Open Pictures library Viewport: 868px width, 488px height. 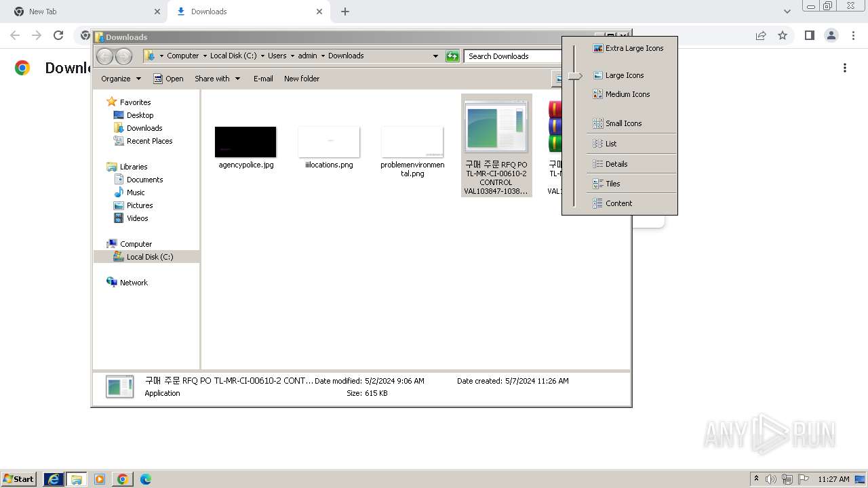click(133, 205)
